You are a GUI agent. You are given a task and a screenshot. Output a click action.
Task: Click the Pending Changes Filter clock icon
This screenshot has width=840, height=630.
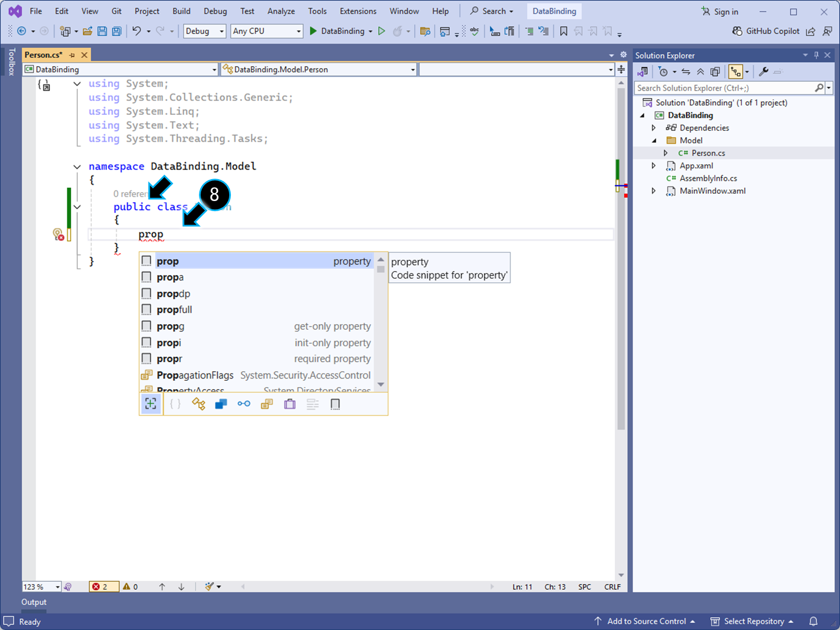click(x=663, y=72)
